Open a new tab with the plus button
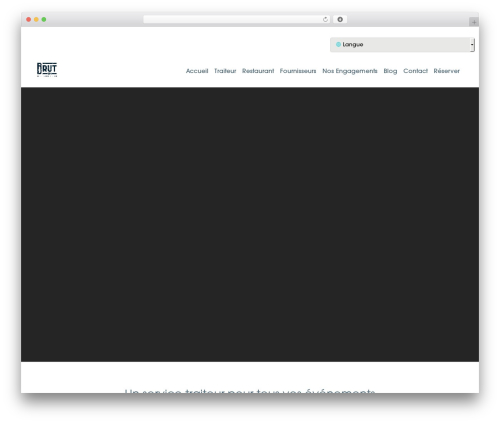Image resolution: width=500 pixels, height=423 pixels. point(474,22)
